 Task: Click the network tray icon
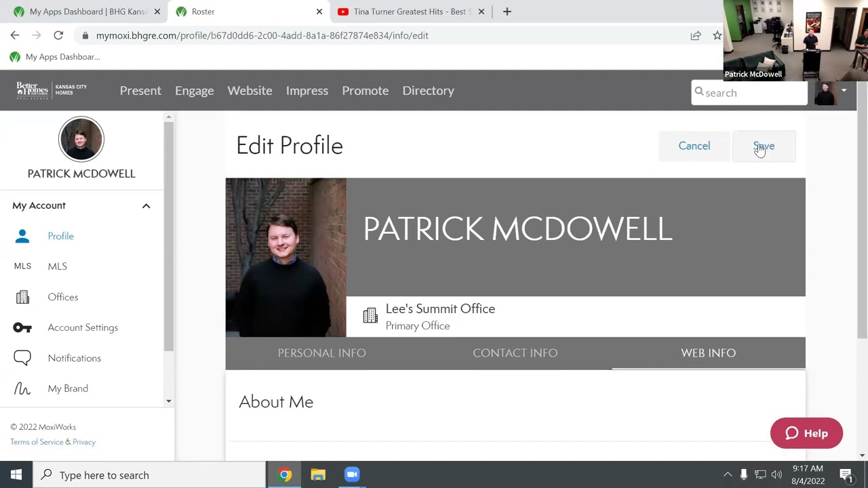760,475
